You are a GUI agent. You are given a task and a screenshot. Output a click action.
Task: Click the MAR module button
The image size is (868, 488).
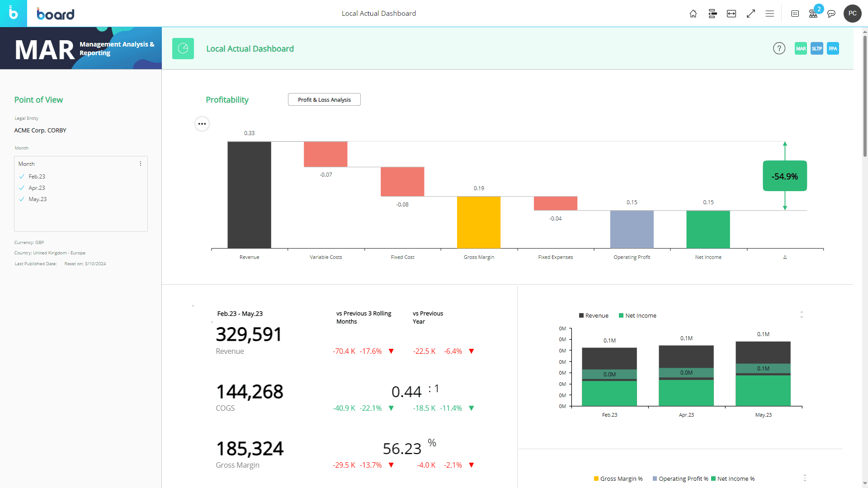pos(801,48)
